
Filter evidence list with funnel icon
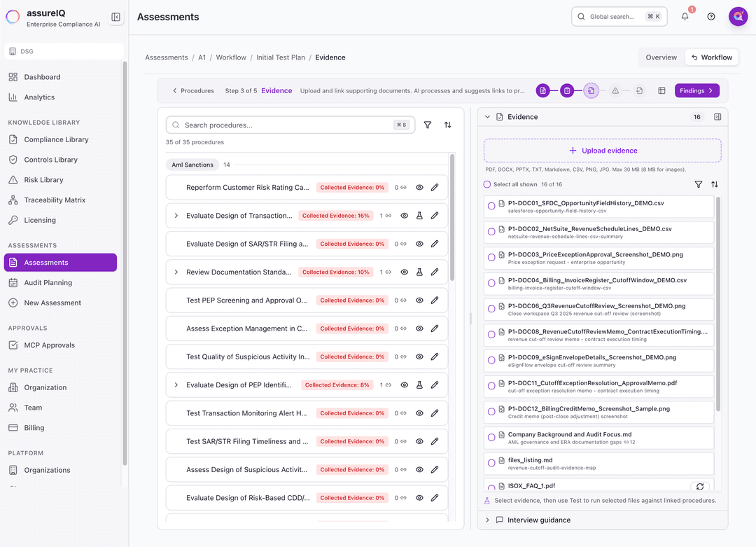[x=698, y=184]
